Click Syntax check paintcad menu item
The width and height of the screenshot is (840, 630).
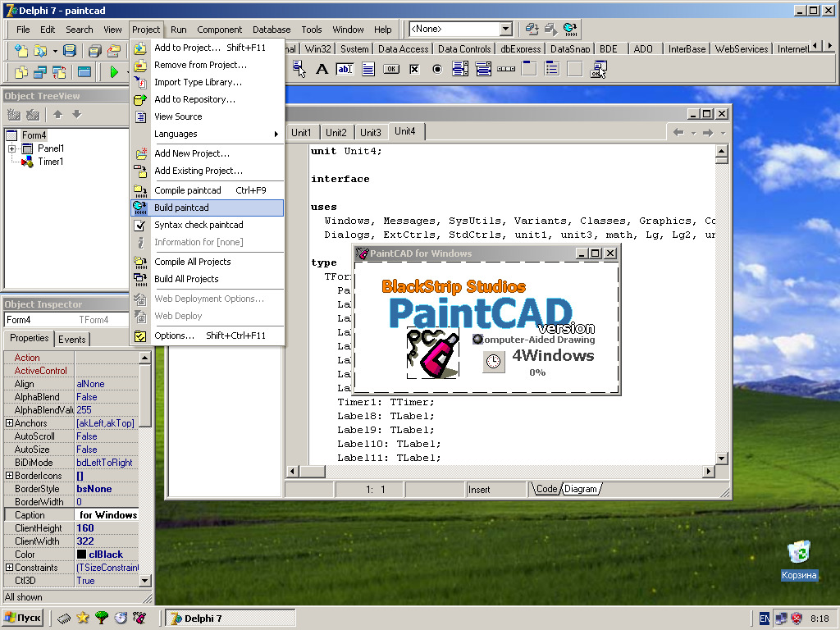click(199, 225)
